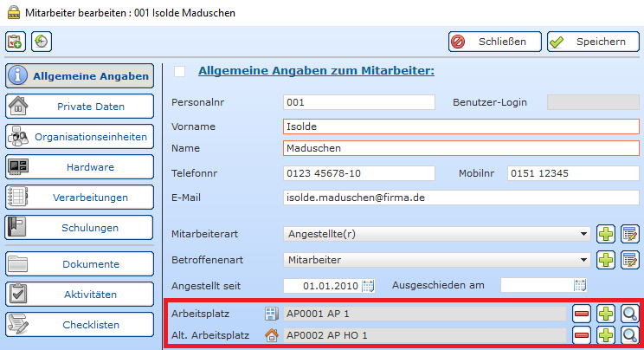Image resolution: width=644 pixels, height=350 pixels.
Task: Remove the Arbeitsplatz assignment AP0001
Action: 582,314
